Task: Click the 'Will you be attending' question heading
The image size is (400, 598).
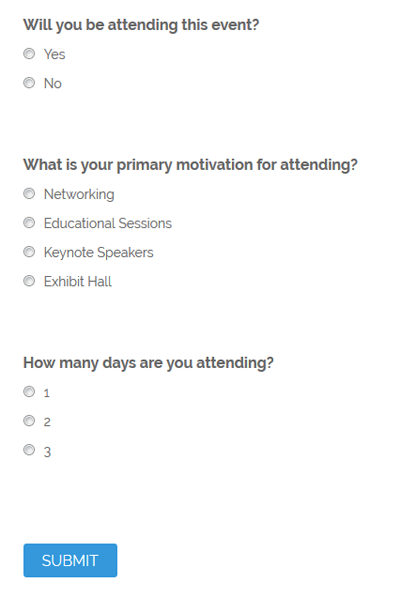Action: (x=141, y=25)
